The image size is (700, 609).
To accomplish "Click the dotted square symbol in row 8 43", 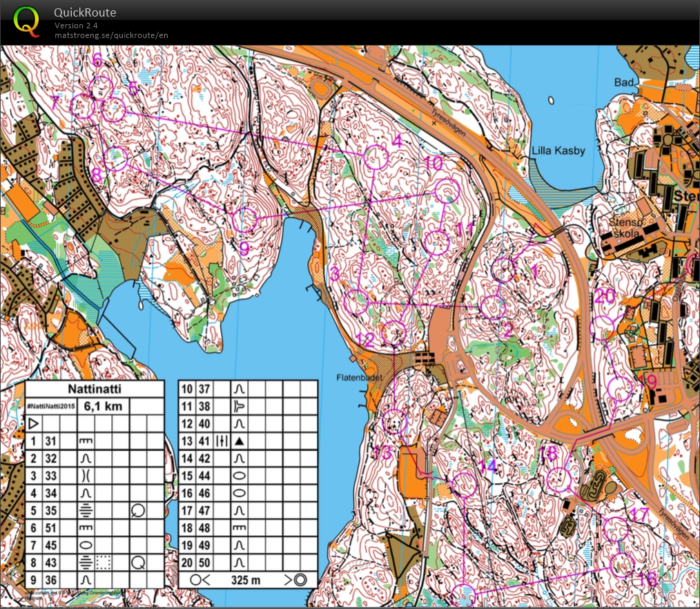I will (x=103, y=563).
